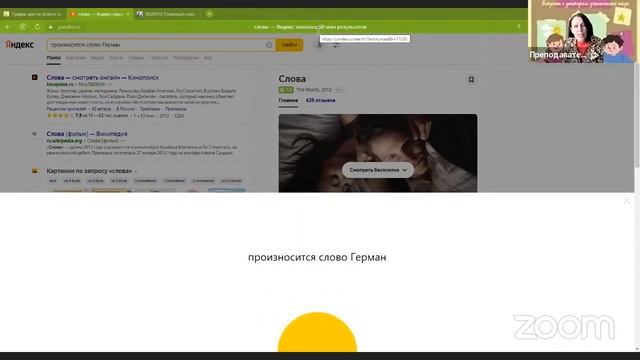The image size is (640, 360).
Task: Switch to the first browser tab
Action: pos(33,14)
